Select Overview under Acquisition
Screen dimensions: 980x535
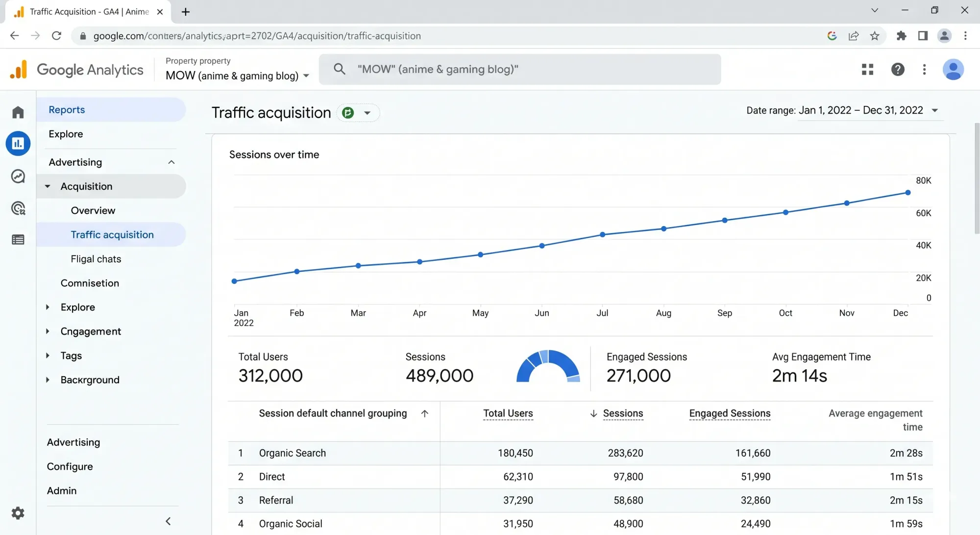93,210
